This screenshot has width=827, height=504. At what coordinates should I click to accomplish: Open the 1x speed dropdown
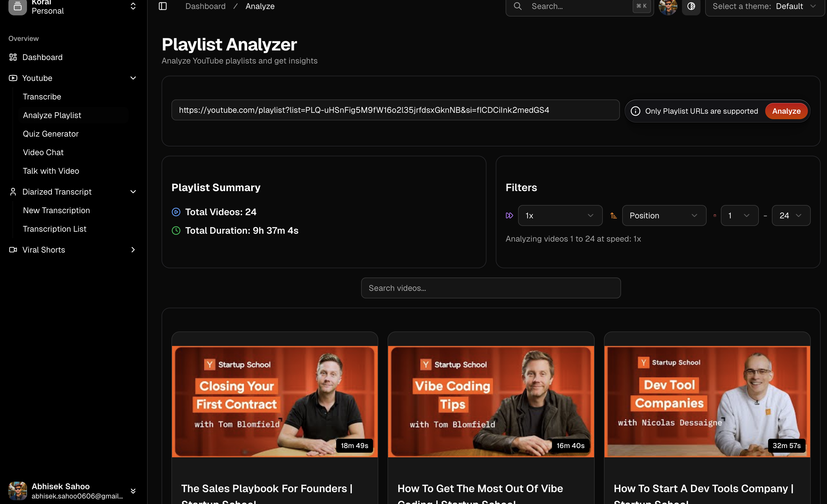pos(560,215)
